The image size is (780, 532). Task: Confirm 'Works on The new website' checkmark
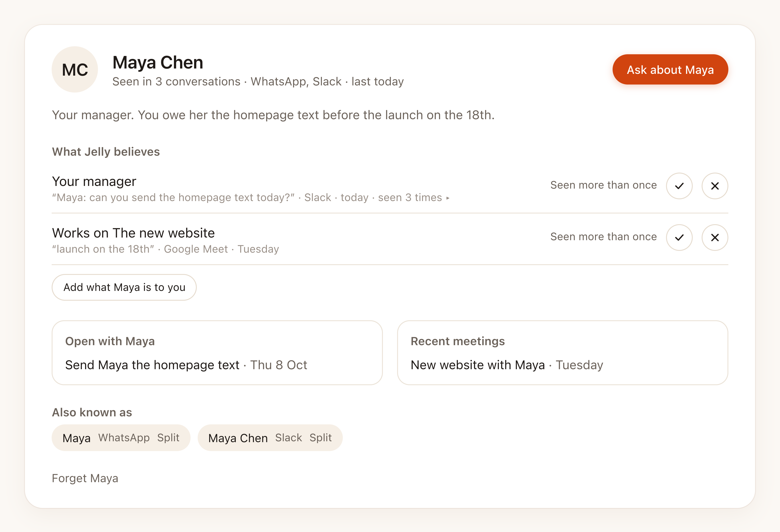click(679, 238)
